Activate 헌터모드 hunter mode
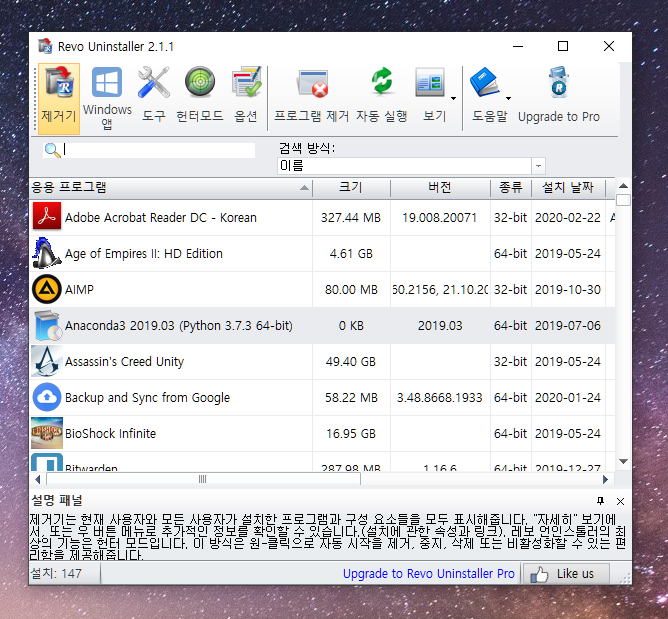This screenshot has height=619, width=668. [x=199, y=95]
